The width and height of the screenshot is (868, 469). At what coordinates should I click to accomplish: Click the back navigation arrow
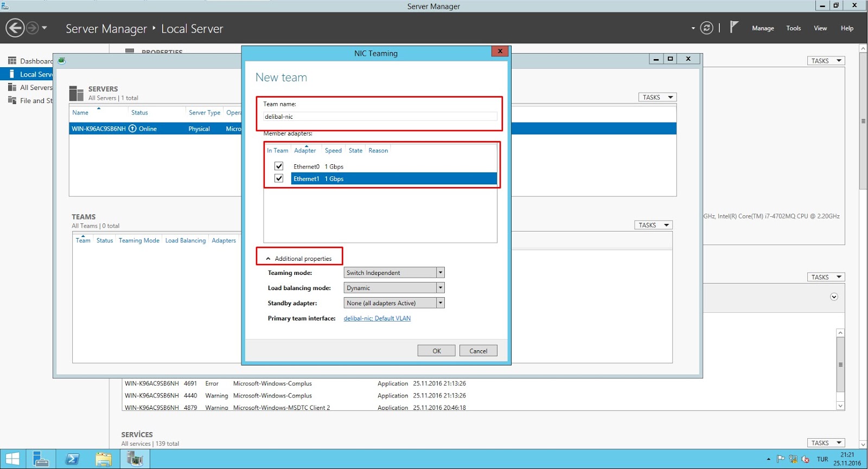[x=15, y=28]
